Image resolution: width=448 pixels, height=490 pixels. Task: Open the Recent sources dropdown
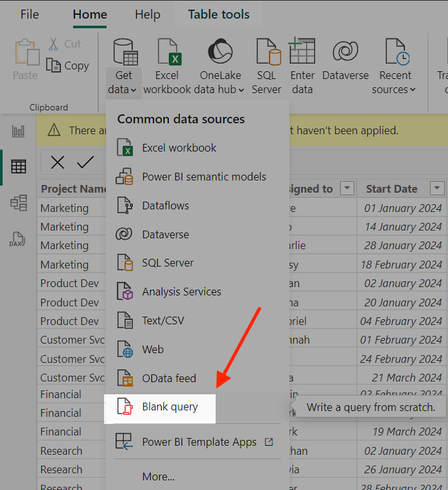(x=395, y=67)
